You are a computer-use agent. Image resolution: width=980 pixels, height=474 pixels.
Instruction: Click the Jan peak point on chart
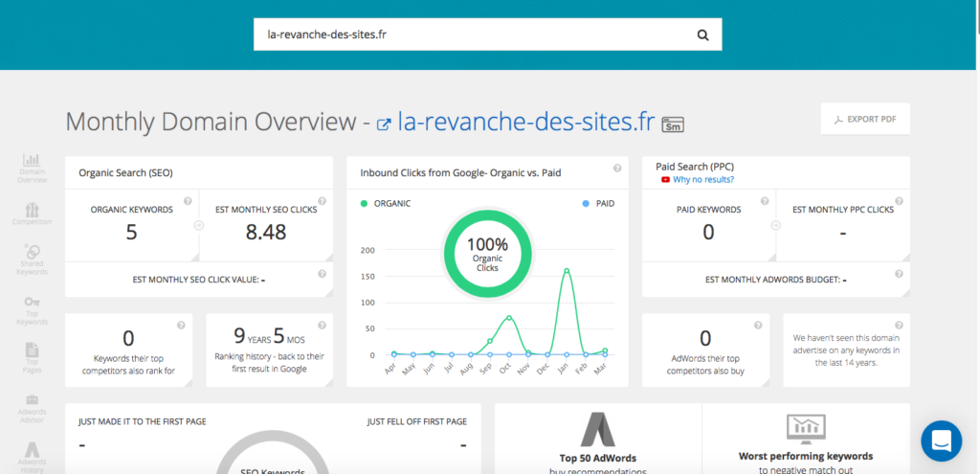point(567,271)
